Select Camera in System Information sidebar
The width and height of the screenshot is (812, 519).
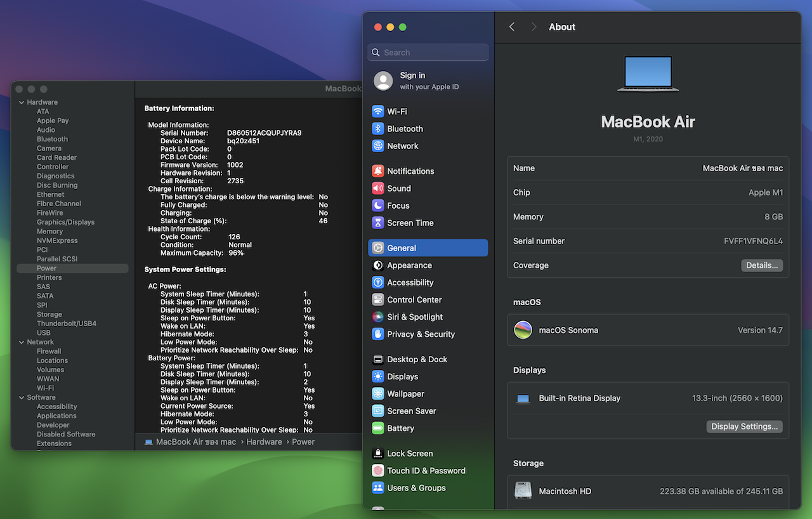click(49, 148)
